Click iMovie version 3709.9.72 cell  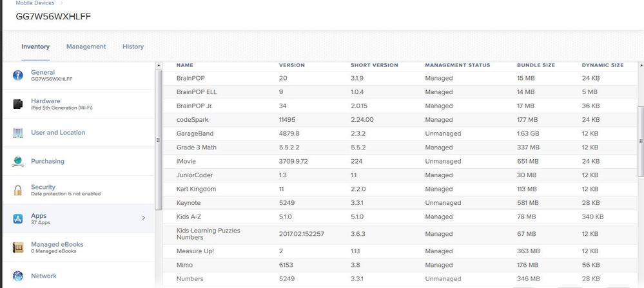(293, 161)
